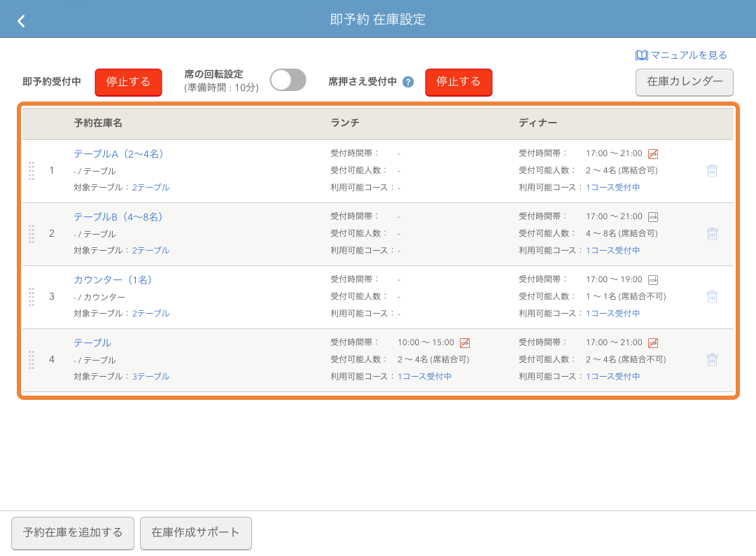
Task: Delete カウンター（1名） using its trash icon
Action: 712,296
